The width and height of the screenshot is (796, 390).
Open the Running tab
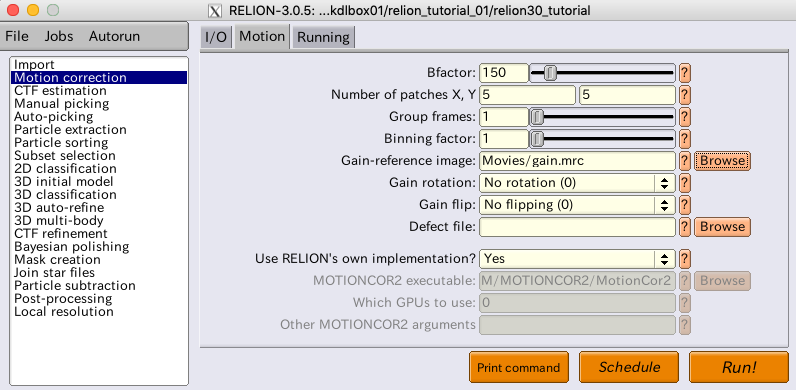[x=323, y=37]
